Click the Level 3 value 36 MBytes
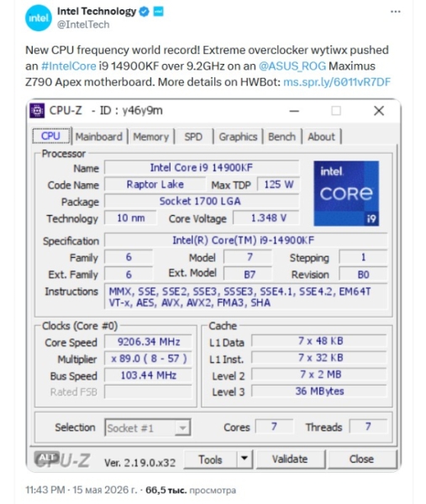This screenshot has width=426, height=504. pos(319,391)
